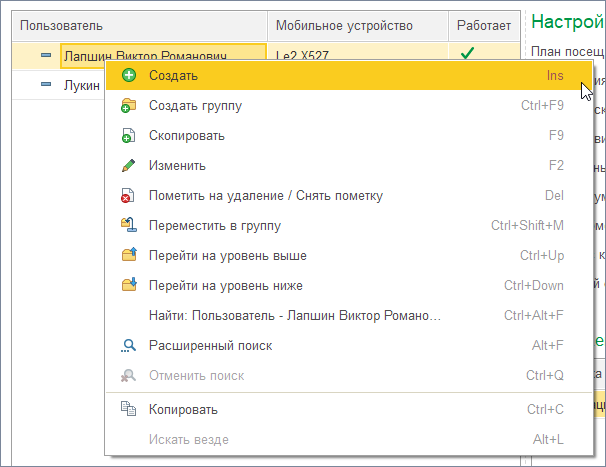
Task: Collapse the Лапшин Виктор Романович row marker
Action: (x=46, y=56)
